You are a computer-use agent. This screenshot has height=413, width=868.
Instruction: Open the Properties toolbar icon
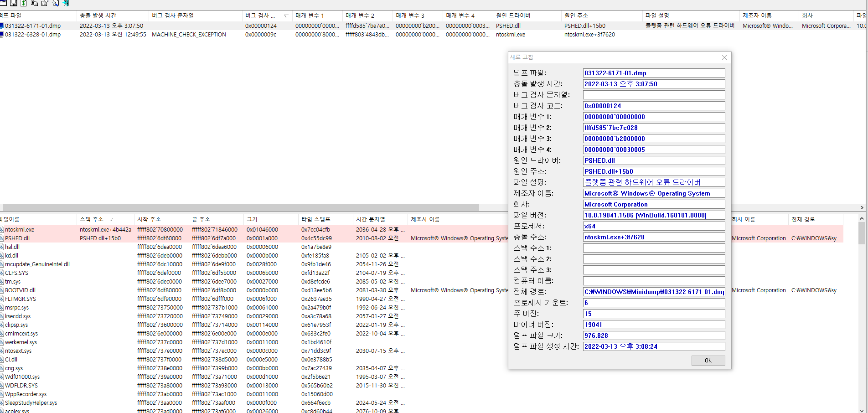coord(45,3)
